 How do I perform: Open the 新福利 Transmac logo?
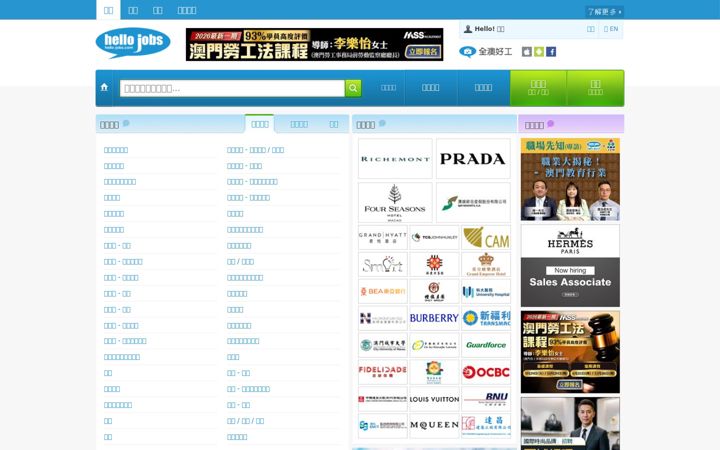486,318
